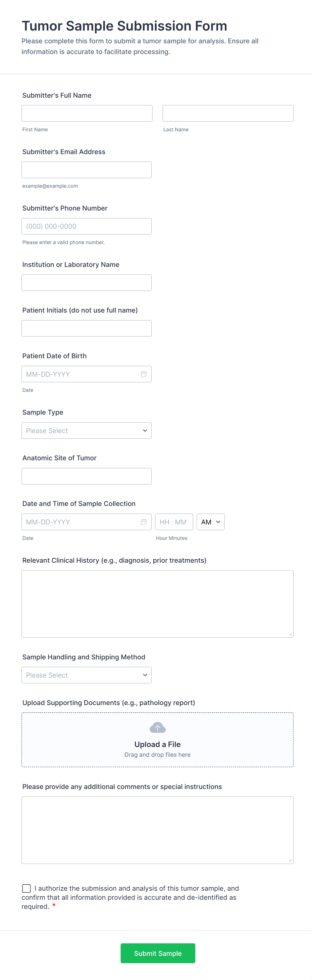Select the Patient Initials field

click(87, 328)
